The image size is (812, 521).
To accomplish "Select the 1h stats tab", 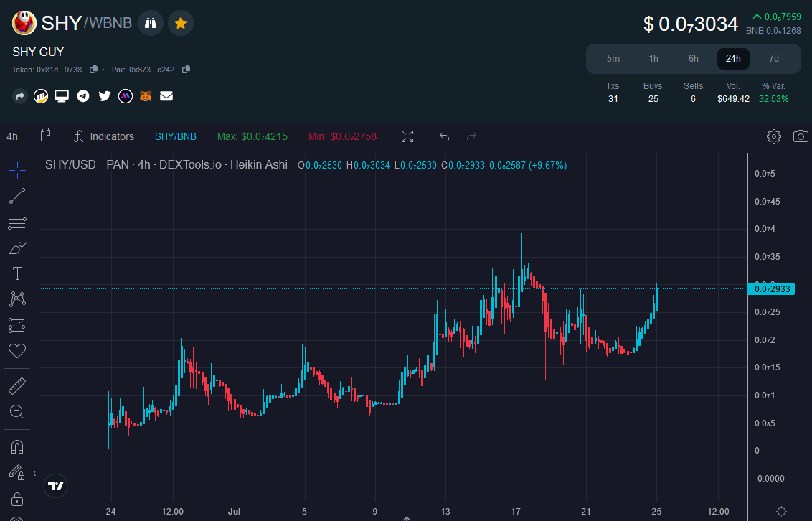I will (653, 59).
